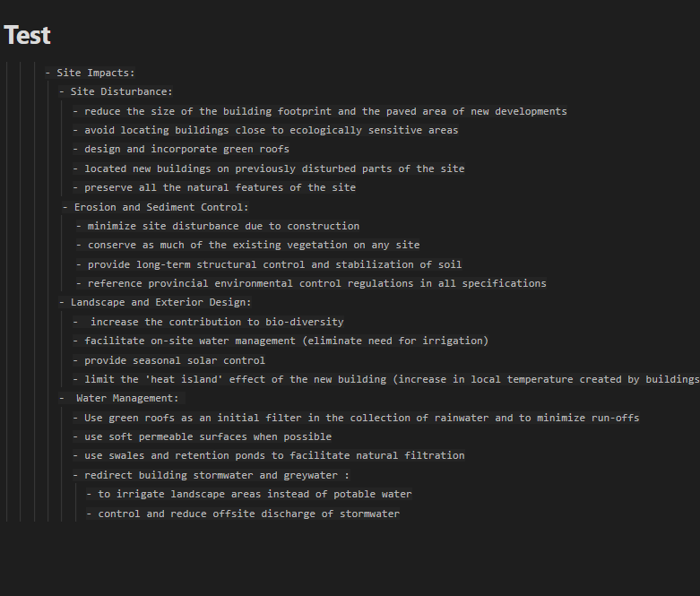The width and height of the screenshot is (700, 596).
Task: Click the minimize site disturbance line
Action: coord(218,226)
